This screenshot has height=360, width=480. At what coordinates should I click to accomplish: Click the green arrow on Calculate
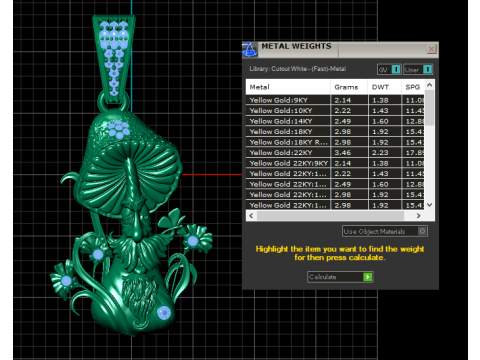pyautogui.click(x=367, y=277)
